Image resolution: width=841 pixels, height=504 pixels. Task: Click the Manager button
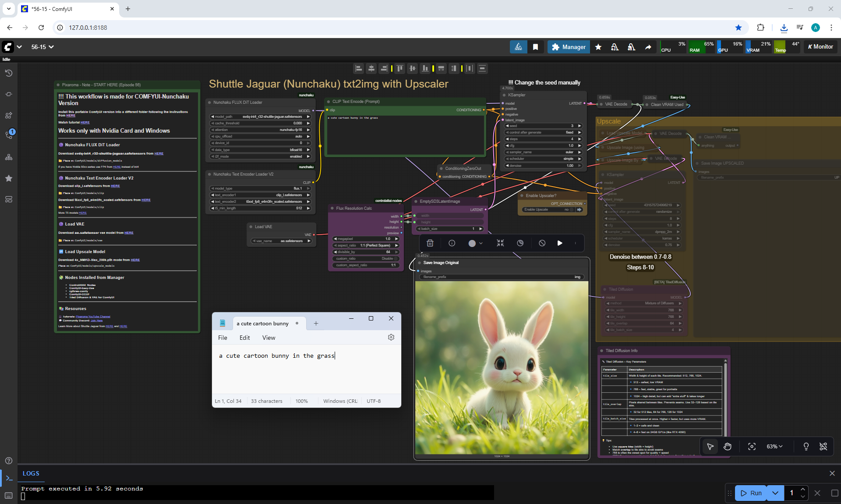click(x=568, y=47)
